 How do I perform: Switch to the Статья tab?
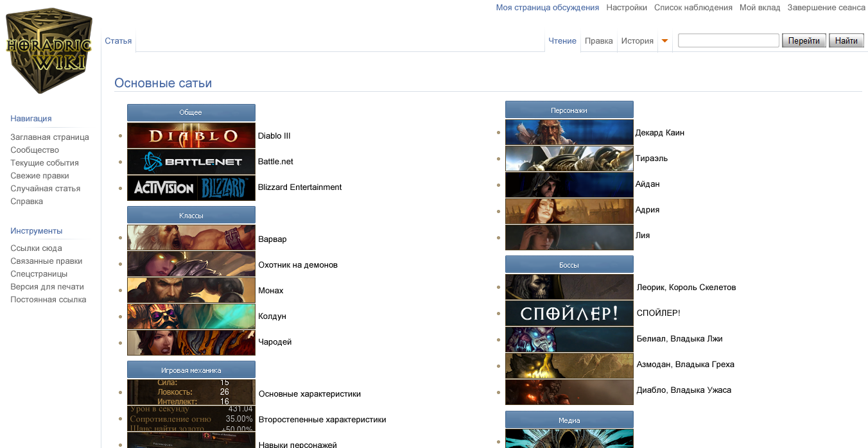tap(118, 41)
